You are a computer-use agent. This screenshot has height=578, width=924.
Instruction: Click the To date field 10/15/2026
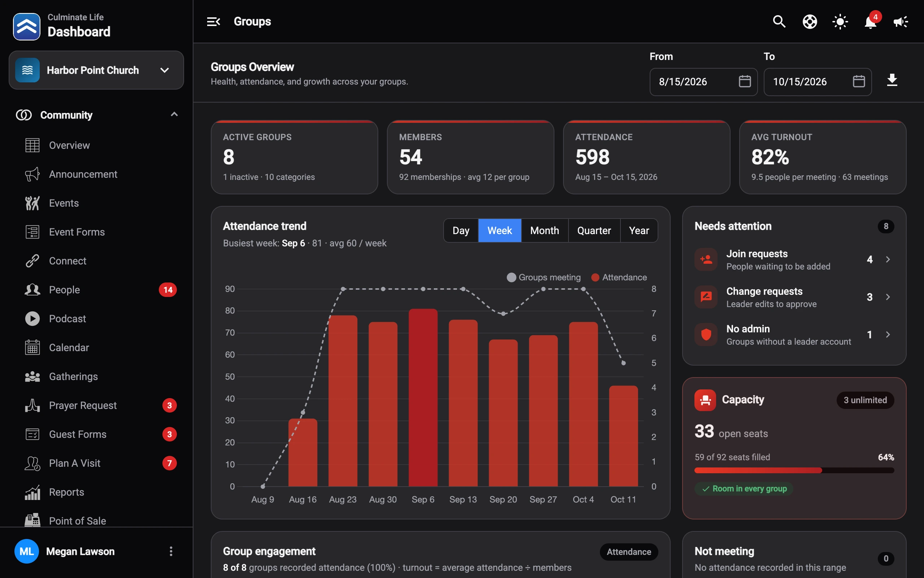click(x=818, y=82)
